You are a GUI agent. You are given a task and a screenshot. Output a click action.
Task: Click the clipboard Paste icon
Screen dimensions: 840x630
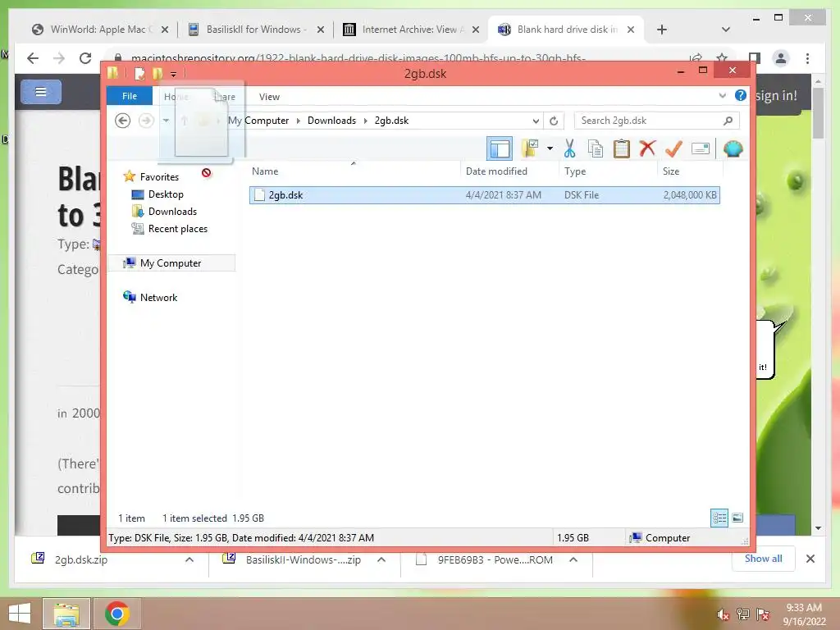point(622,148)
